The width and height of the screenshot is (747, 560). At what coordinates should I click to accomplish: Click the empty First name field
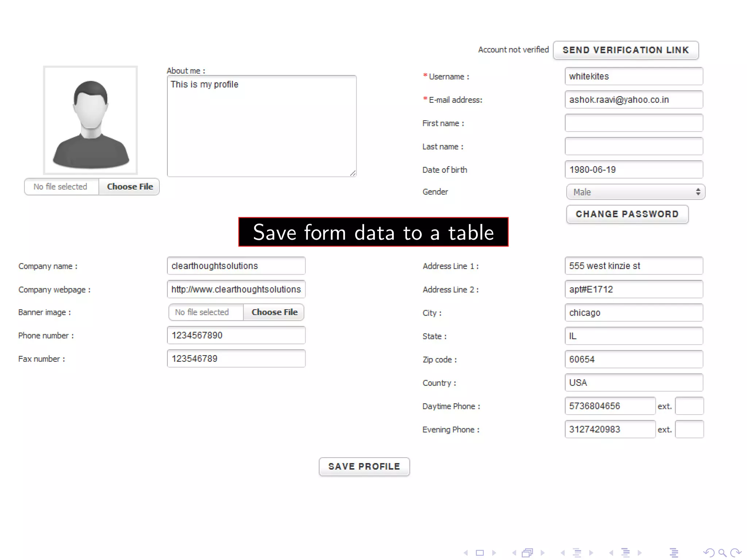pyautogui.click(x=634, y=123)
